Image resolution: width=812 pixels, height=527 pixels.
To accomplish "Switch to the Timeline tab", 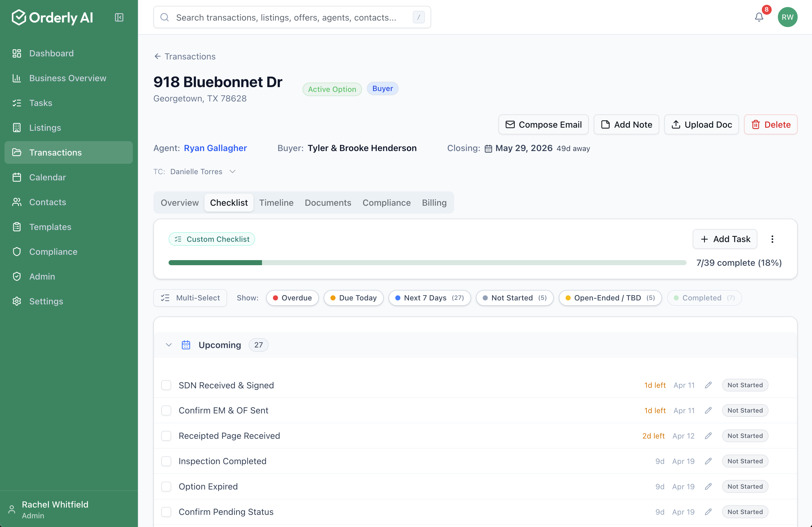I will (276, 203).
